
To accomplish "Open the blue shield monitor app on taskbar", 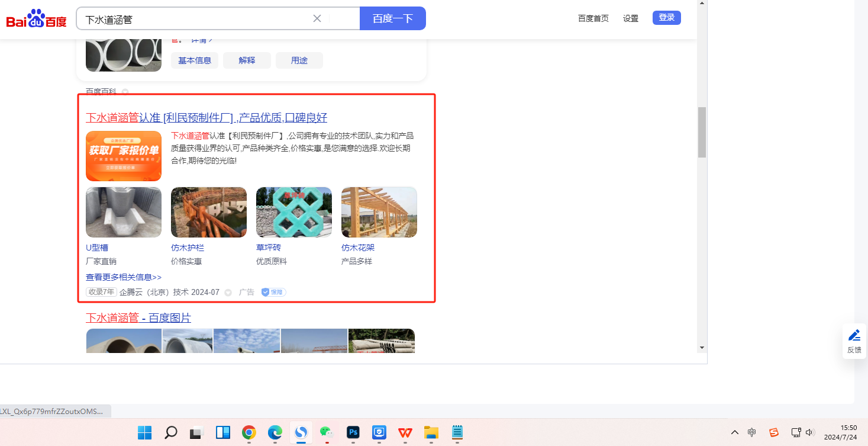I will [379, 433].
